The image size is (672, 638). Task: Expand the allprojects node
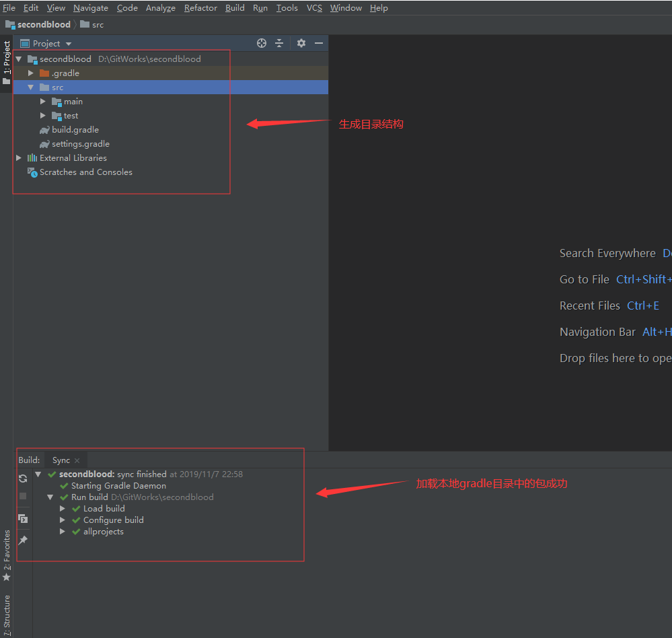[63, 532]
